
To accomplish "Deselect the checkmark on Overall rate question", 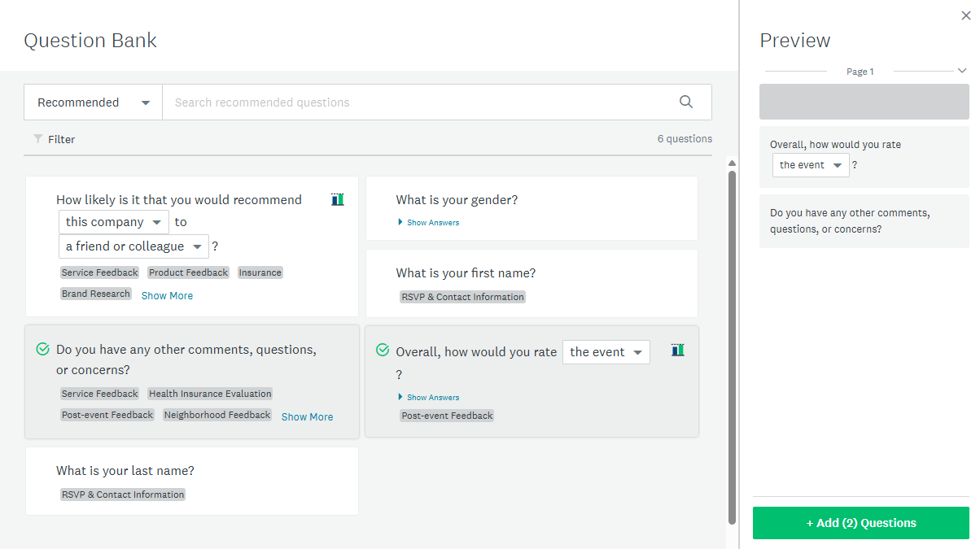I will coord(383,350).
